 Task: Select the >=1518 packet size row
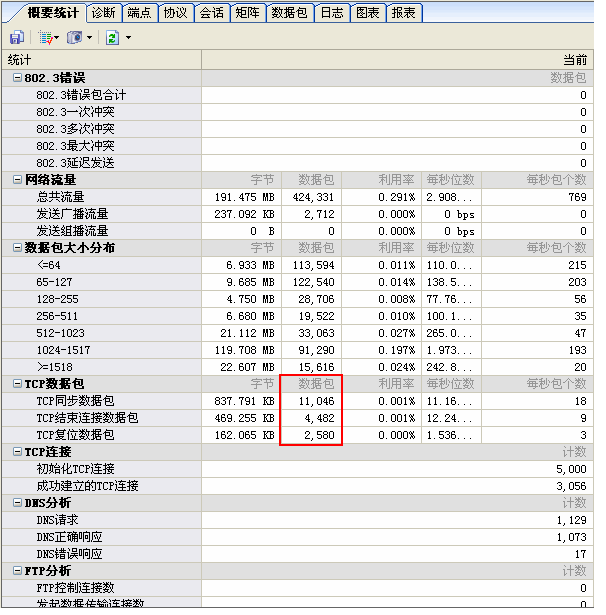click(x=297, y=367)
